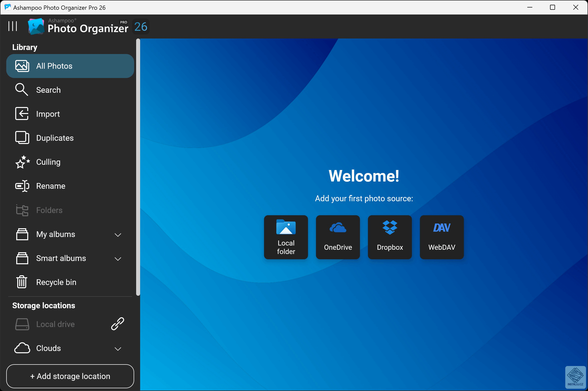
Task: Expand the Clouds storage section
Action: 118,348
